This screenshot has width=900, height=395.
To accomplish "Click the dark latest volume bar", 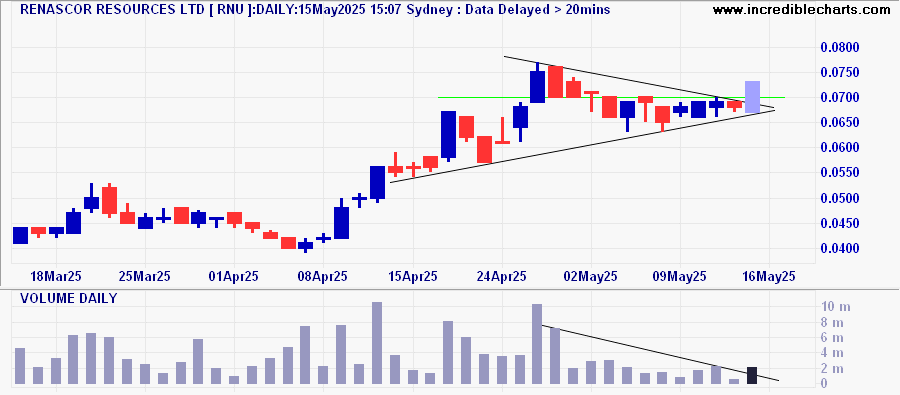I will click(x=752, y=375).
